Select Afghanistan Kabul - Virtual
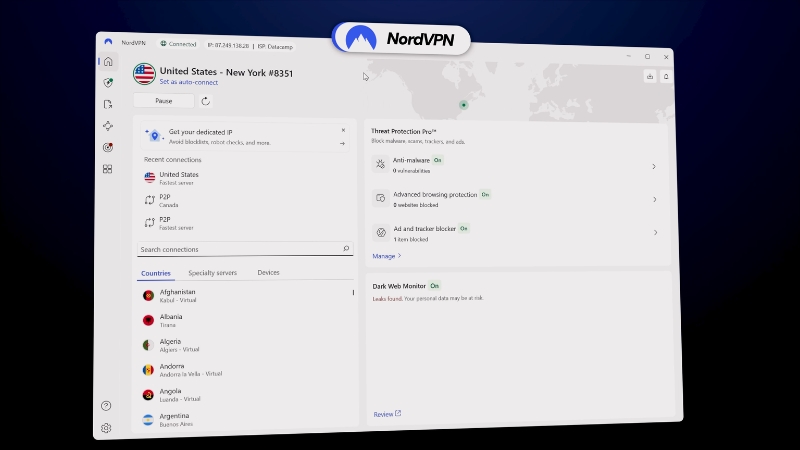The width and height of the screenshot is (800, 450). pos(246,295)
